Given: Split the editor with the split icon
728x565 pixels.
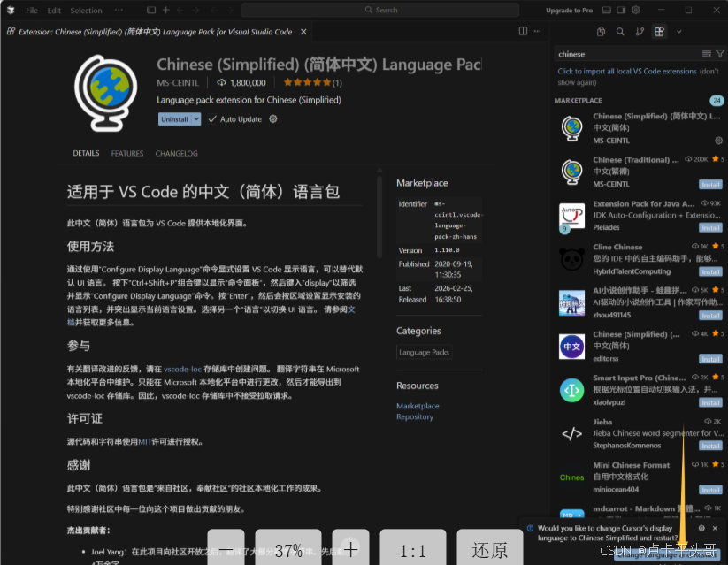Looking at the screenshot, I should (523, 31).
